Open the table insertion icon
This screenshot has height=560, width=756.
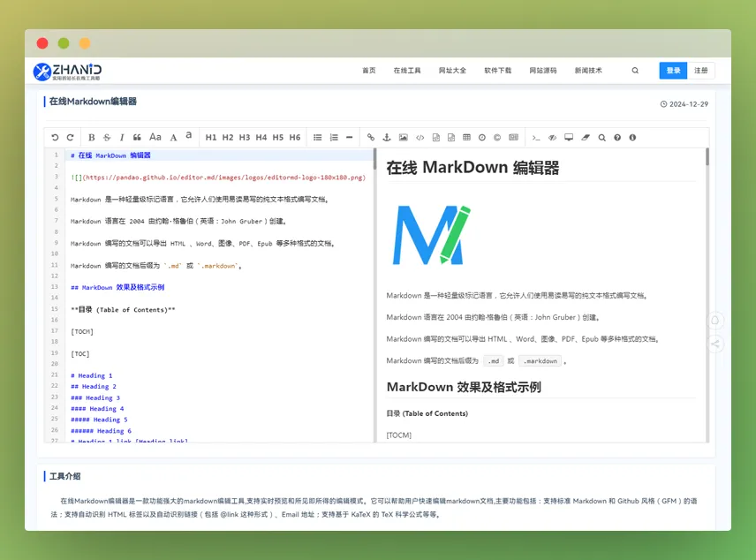click(x=468, y=137)
